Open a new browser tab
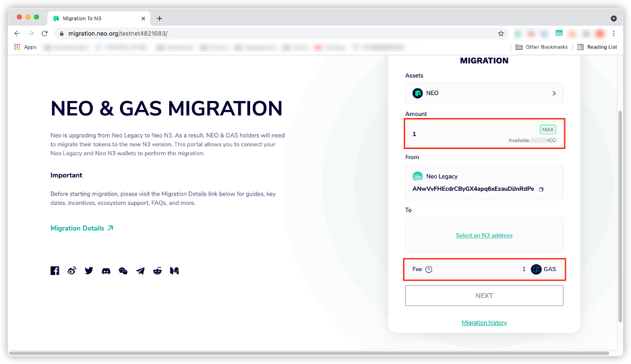The image size is (631, 364). click(x=160, y=18)
